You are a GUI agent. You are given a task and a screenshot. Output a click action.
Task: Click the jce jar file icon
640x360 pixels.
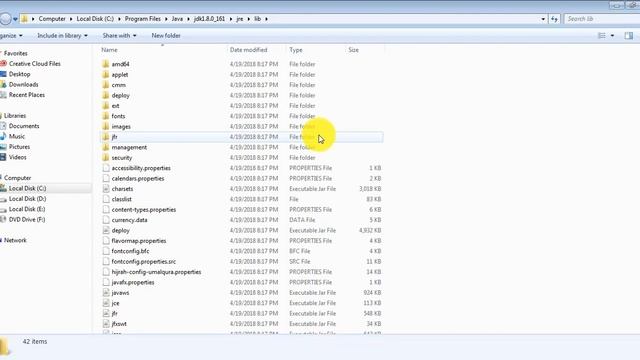coord(106,303)
